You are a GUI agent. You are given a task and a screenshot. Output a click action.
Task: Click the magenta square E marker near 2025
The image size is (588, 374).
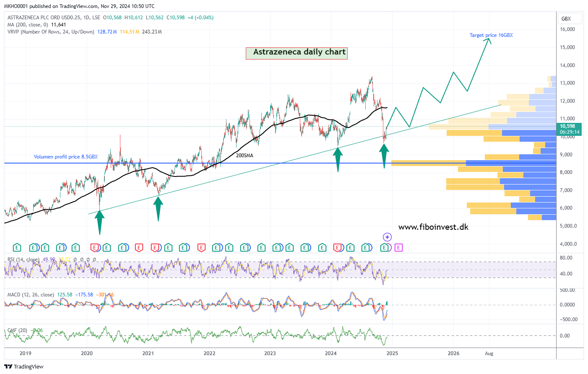coord(398,248)
